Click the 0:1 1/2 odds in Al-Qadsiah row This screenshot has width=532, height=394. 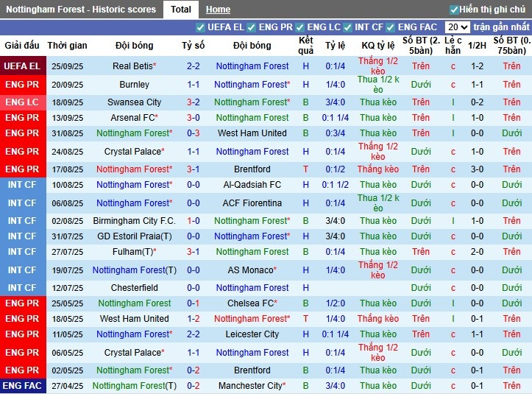[x=336, y=185]
